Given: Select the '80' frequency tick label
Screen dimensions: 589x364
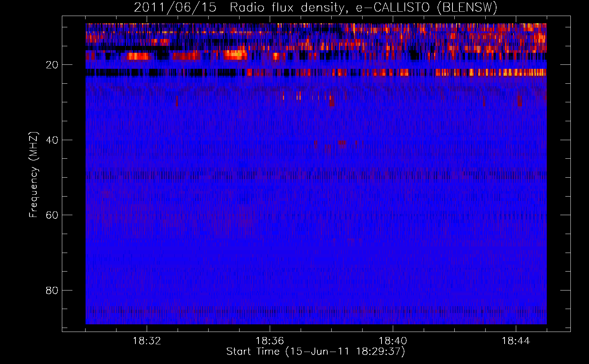Looking at the screenshot, I should coord(52,290).
